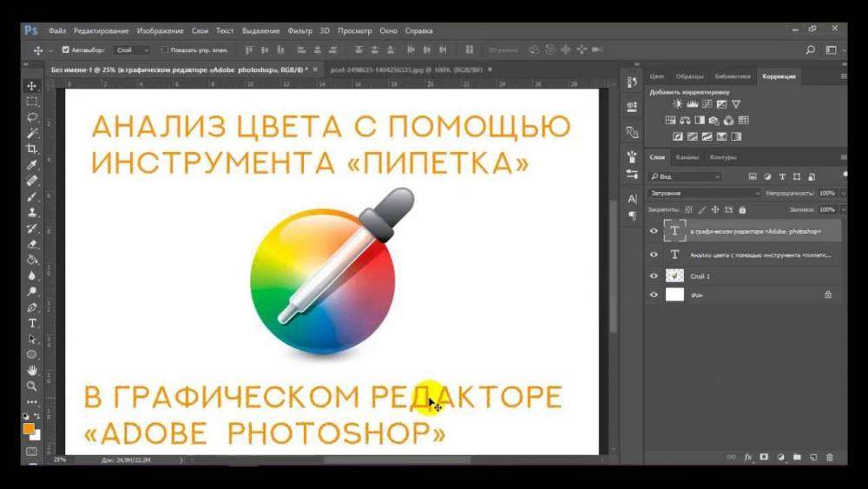This screenshot has height=489, width=868.
Task: Open the workspace switcher icon
Action: [x=832, y=50]
